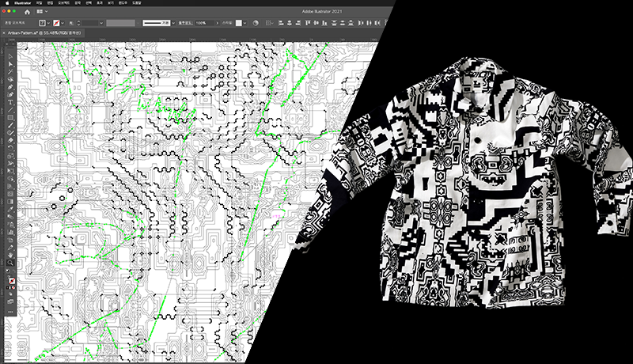Click Horizontal Align Center icon
Screen dimensions: 633x364
point(290,23)
